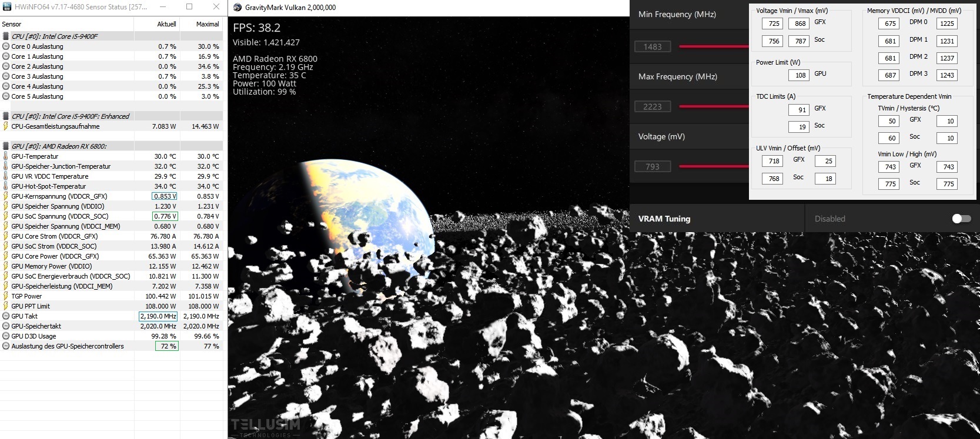The height and width of the screenshot is (439, 980).
Task: Click the clock icon beside GPU Takt
Action: pyautogui.click(x=6, y=316)
